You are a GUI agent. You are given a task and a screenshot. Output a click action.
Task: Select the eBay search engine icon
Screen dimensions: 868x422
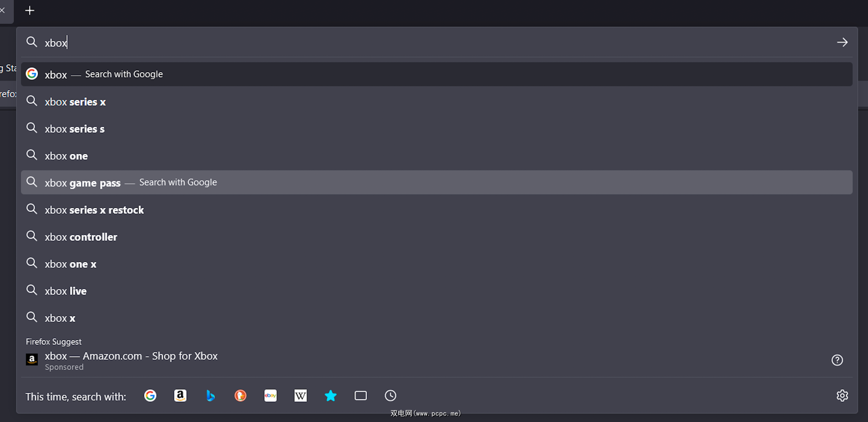270,395
